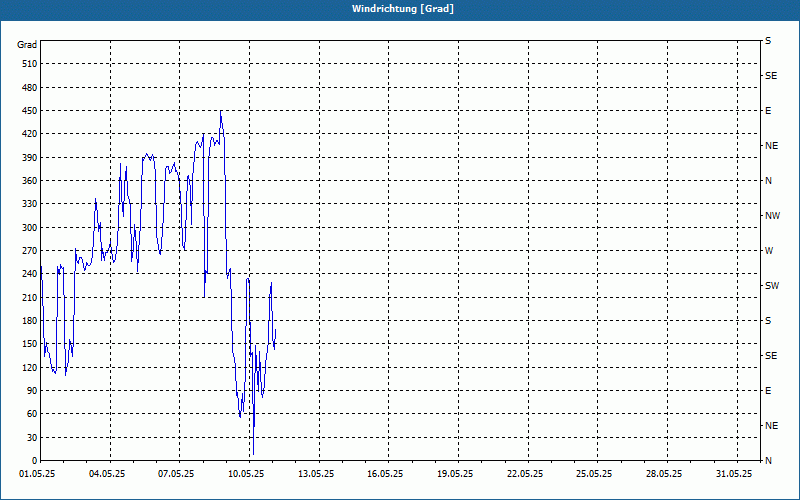Click the 390 degree axis label

(x=29, y=158)
